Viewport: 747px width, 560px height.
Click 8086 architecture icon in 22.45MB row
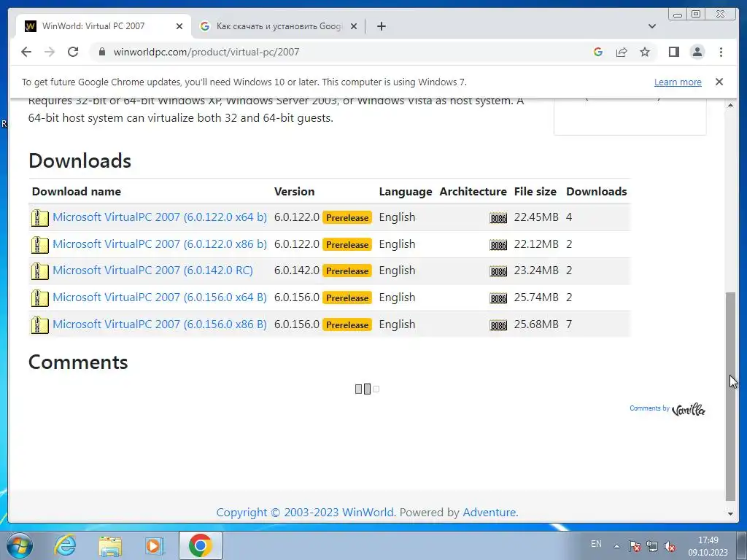(498, 218)
